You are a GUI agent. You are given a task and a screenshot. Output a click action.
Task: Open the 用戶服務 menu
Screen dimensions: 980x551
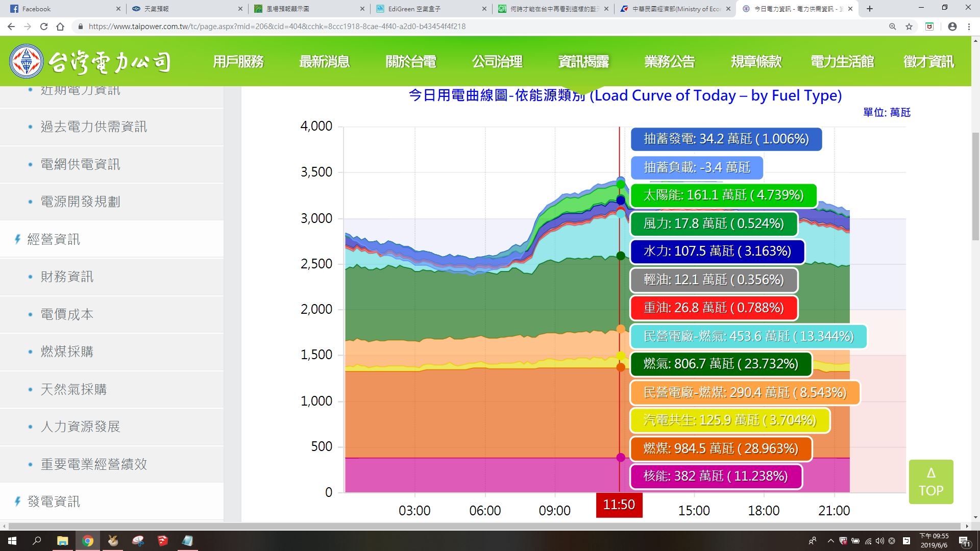coord(238,62)
